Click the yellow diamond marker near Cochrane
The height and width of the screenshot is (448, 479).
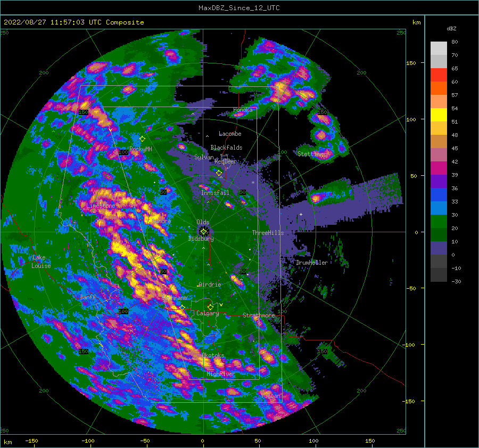[183, 307]
